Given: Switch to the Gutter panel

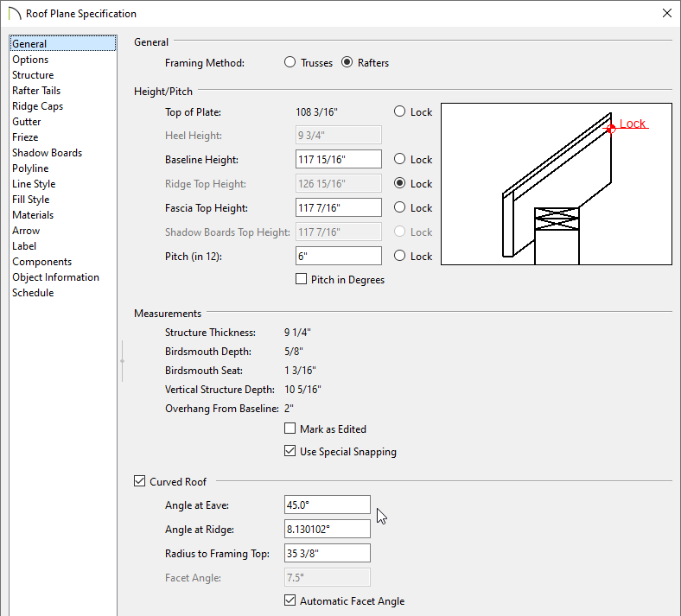Looking at the screenshot, I should pyautogui.click(x=27, y=122).
